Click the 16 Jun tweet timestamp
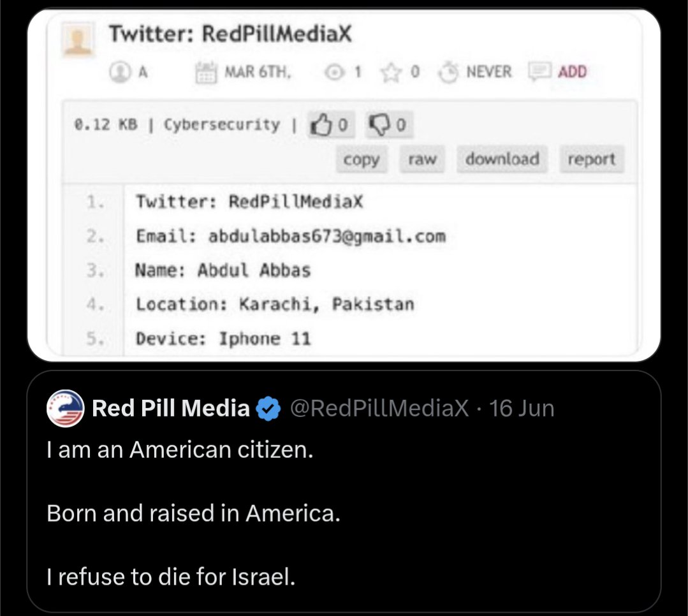 coord(522,409)
